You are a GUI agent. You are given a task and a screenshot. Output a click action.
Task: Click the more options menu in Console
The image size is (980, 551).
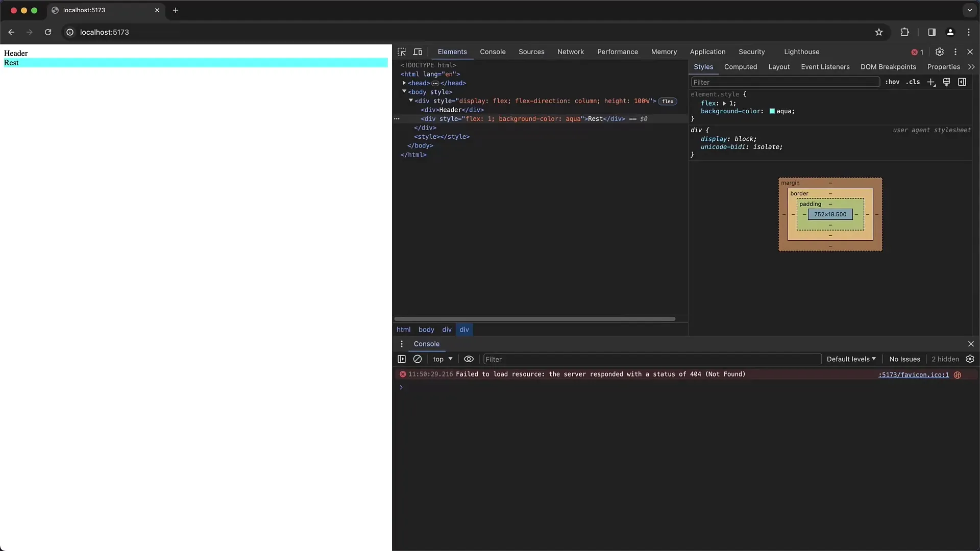[x=402, y=344]
